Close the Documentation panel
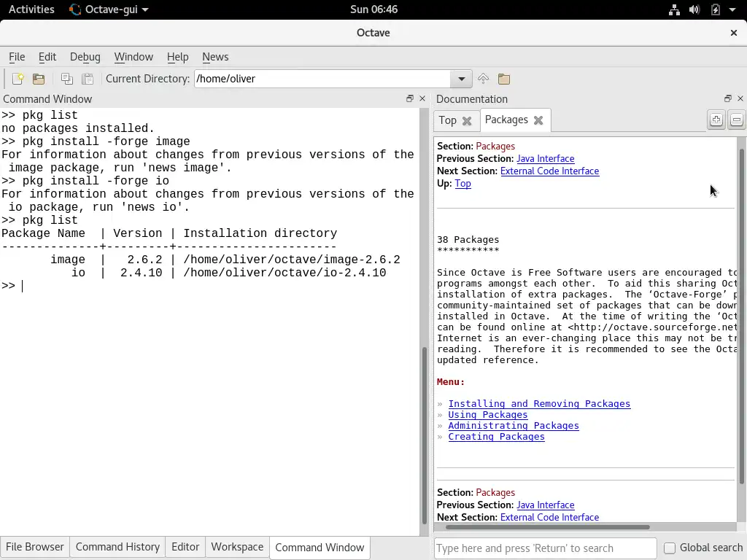This screenshot has height=560, width=747. click(740, 98)
